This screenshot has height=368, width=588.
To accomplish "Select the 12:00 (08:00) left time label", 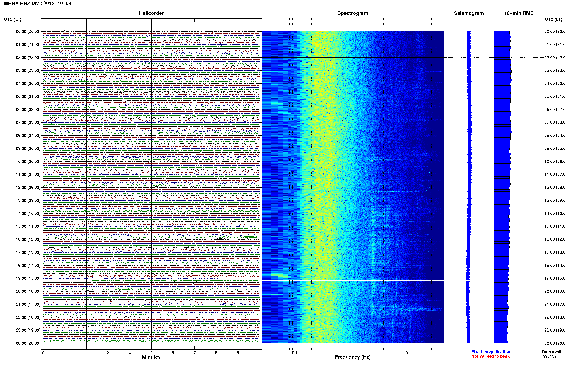I will [28, 187].
